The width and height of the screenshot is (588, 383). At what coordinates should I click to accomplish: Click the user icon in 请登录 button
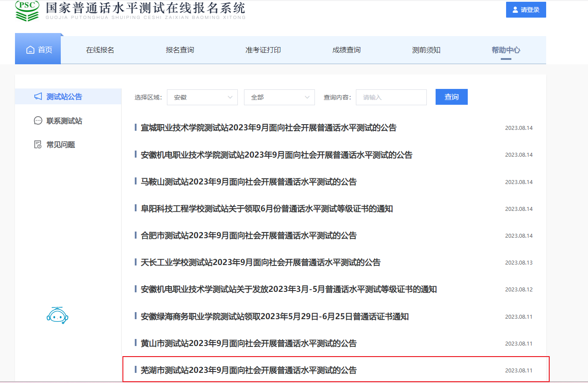coord(515,10)
